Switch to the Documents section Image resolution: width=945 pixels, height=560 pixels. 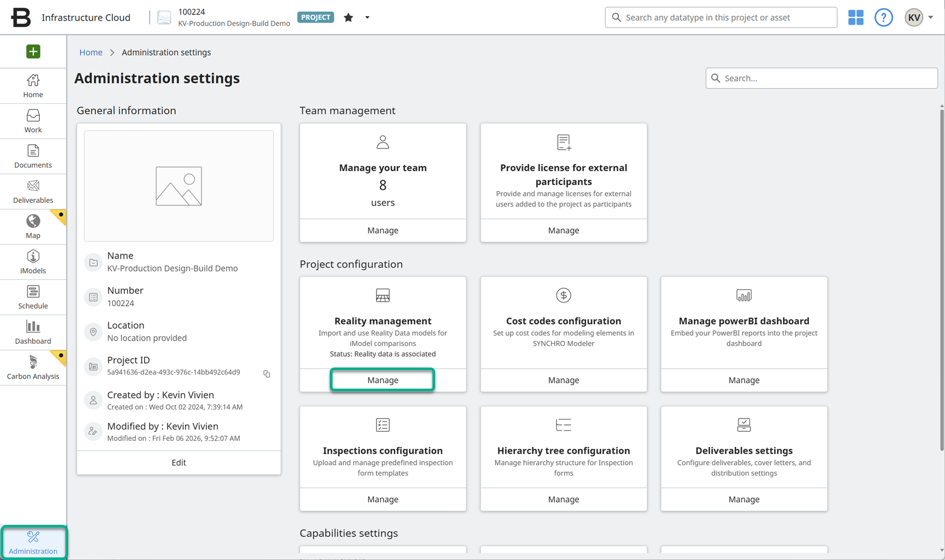click(33, 156)
